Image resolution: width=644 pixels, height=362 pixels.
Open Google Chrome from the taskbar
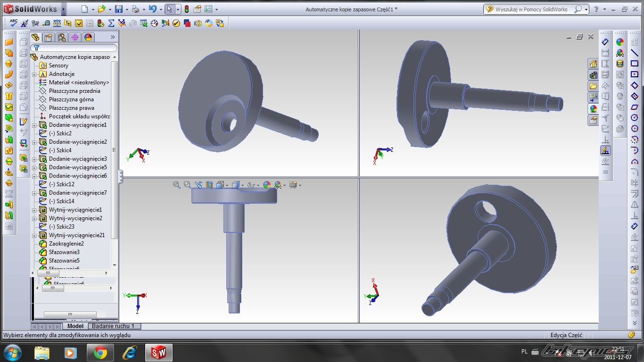(100, 353)
